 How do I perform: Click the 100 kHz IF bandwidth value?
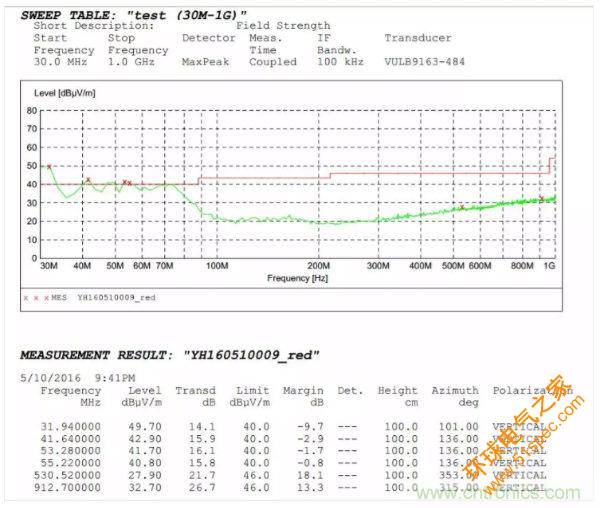340,62
